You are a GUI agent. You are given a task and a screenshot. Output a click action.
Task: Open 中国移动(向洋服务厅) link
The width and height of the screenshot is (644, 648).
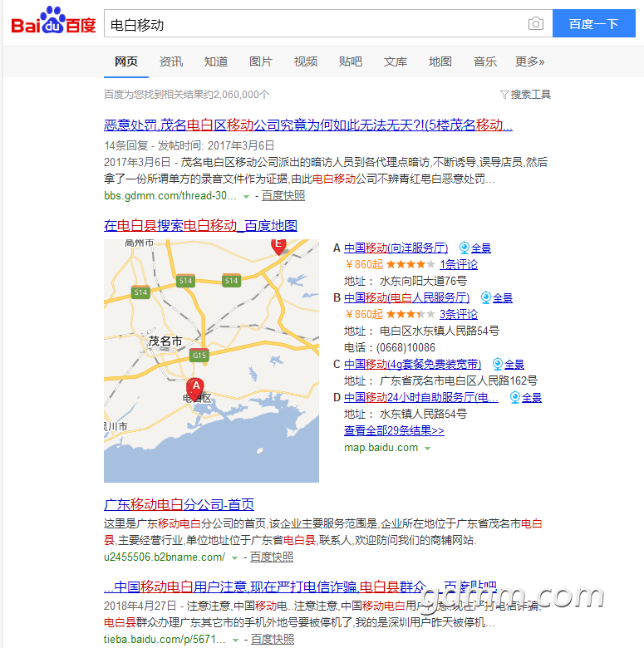tap(396, 248)
